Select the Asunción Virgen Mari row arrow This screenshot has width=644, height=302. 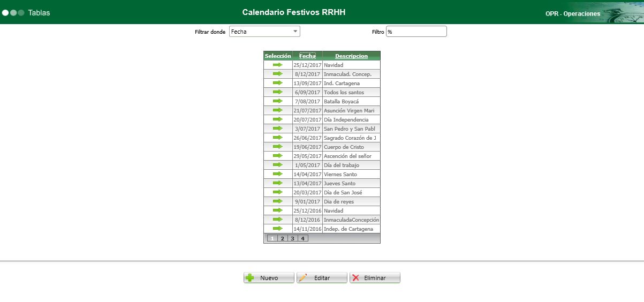click(277, 110)
